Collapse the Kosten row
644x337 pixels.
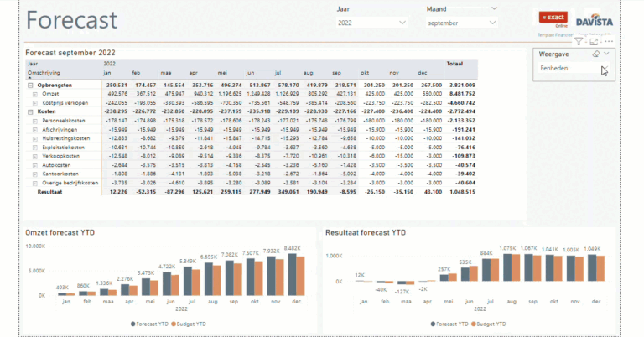[x=30, y=111]
